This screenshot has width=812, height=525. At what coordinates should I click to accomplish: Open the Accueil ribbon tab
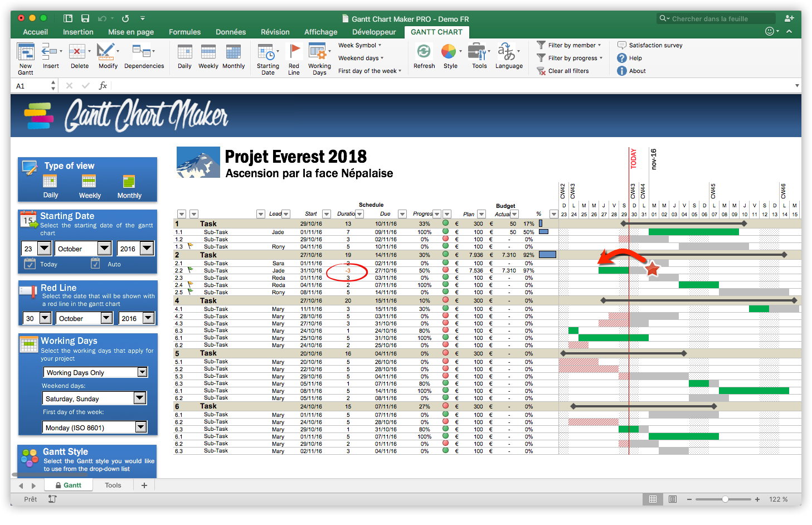tap(35, 32)
